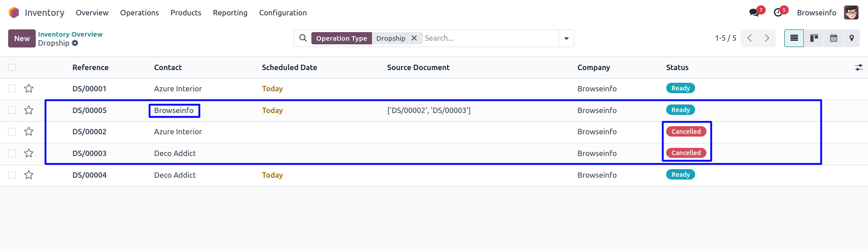Image resolution: width=868 pixels, height=251 pixels.
Task: Check the select-all header checkbox
Action: (x=12, y=67)
